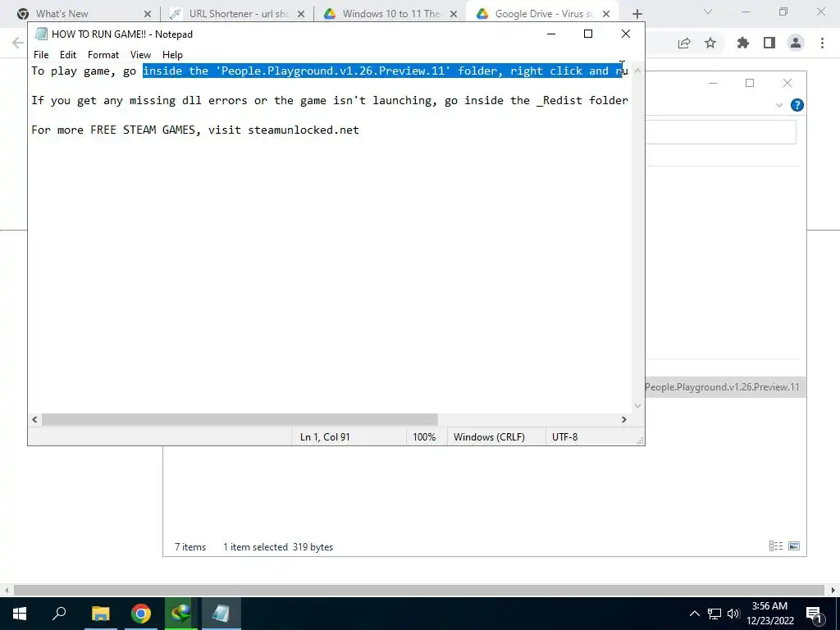Click the 100% zoom status entry
The image size is (840, 630).
coord(424,437)
